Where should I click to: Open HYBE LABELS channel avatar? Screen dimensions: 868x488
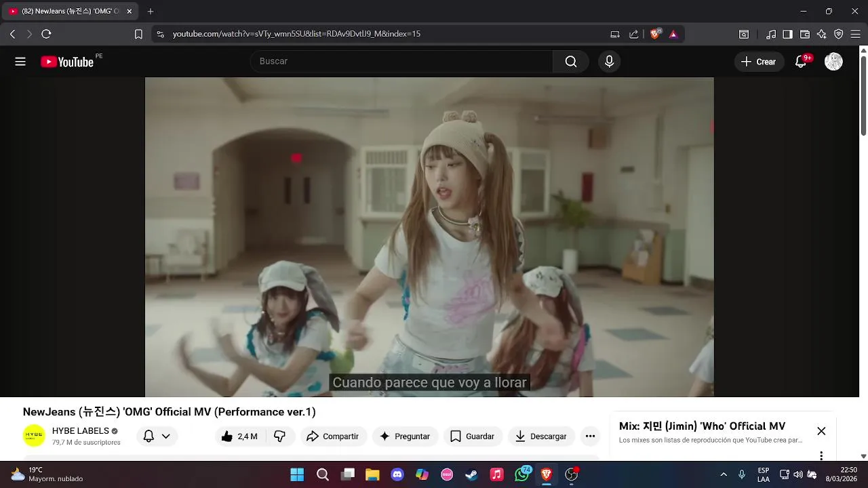[x=34, y=436]
